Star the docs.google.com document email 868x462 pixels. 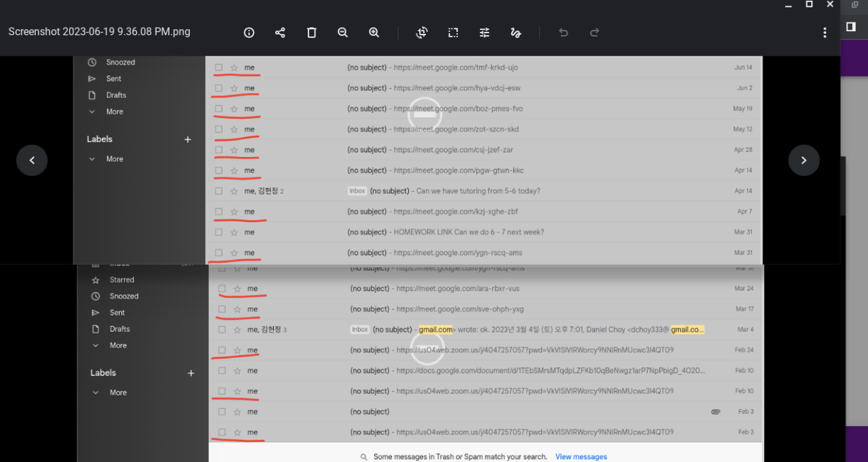click(237, 371)
